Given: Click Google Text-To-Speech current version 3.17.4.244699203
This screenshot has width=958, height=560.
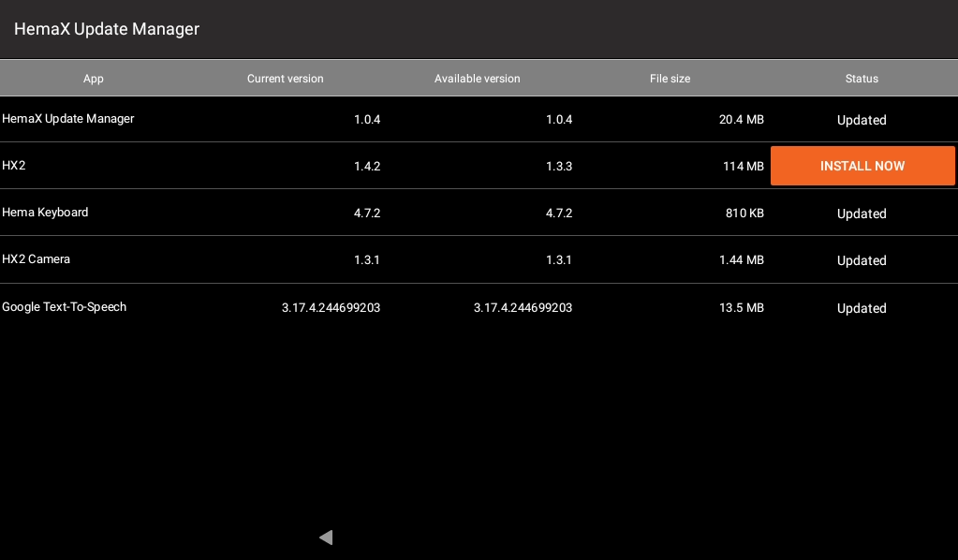Looking at the screenshot, I should coord(332,308).
